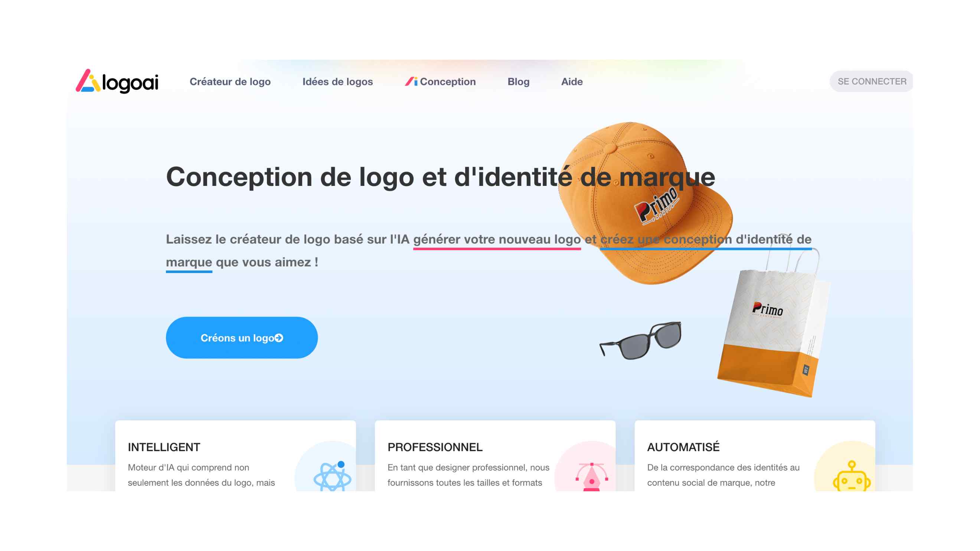Viewport: 980px width, 551px height.
Task: Click the Primo logo on the shopping bag
Action: (767, 309)
